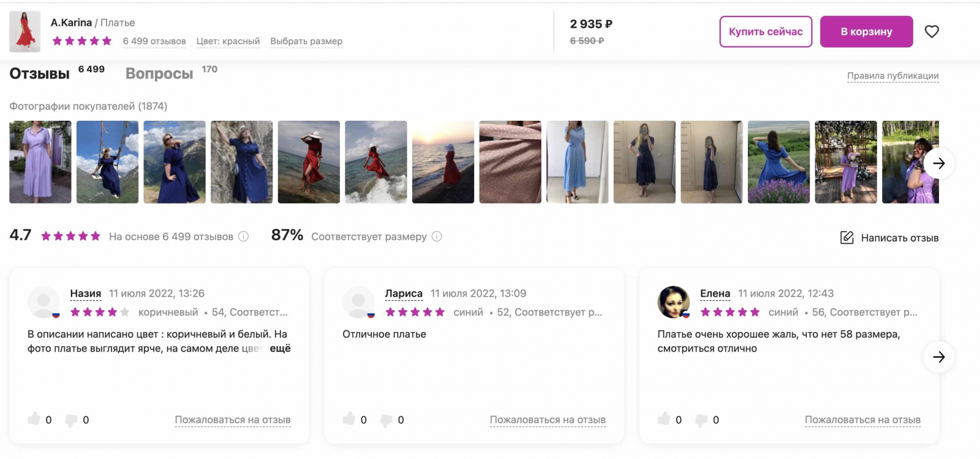980x459 pixels.
Task: Switch to the Вопросы tab
Action: [x=159, y=74]
